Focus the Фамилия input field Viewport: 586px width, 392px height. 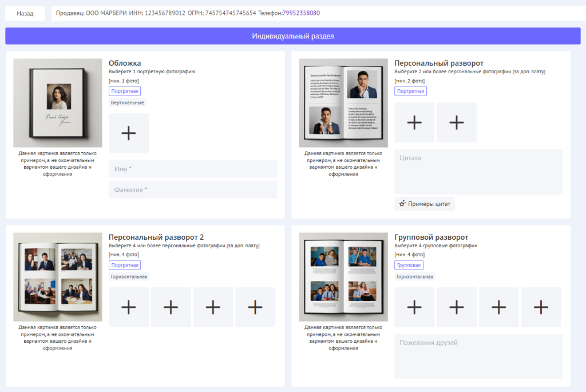tap(193, 189)
